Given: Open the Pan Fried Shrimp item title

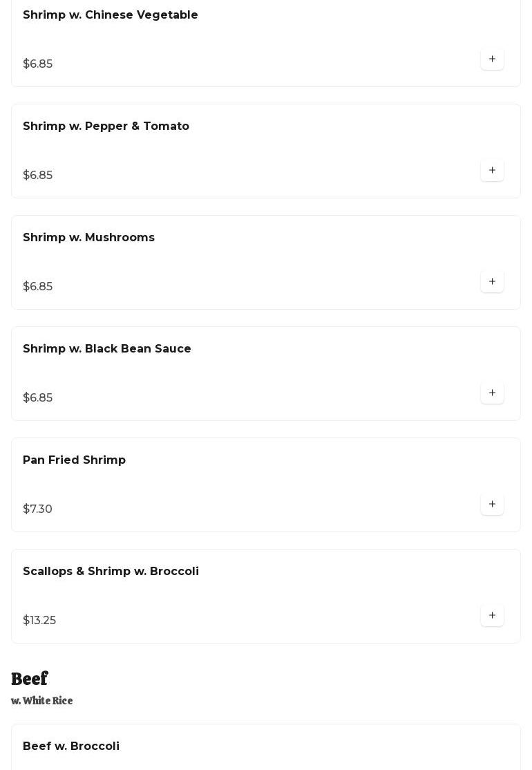Looking at the screenshot, I should coord(74,460).
